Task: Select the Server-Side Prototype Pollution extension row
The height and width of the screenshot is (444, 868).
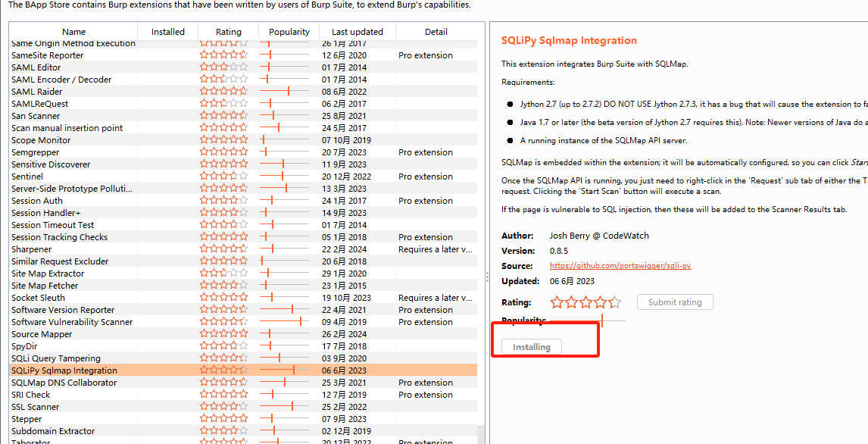Action: click(244, 189)
